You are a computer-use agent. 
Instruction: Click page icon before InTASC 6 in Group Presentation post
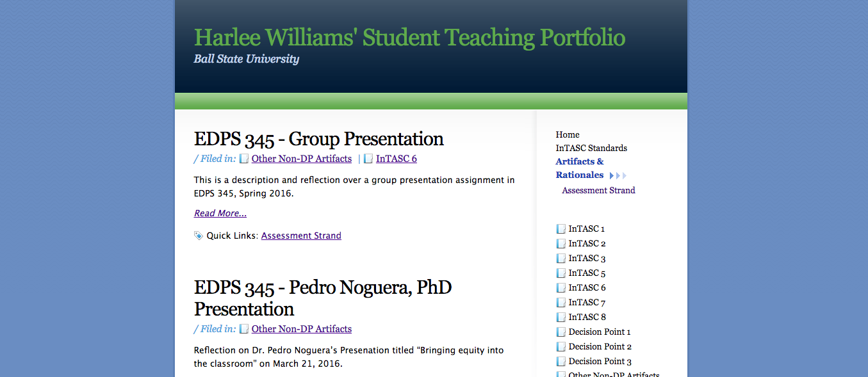click(368, 159)
